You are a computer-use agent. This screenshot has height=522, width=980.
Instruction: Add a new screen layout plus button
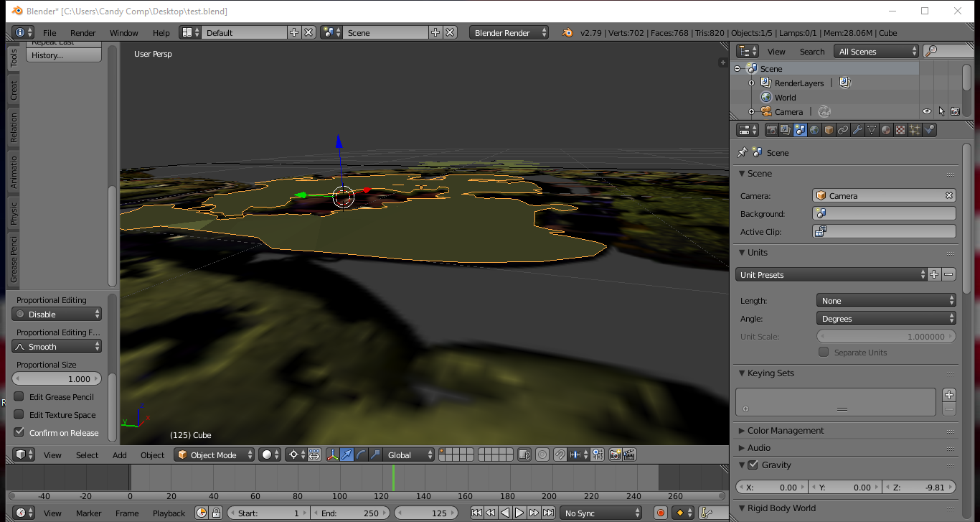tap(294, 32)
